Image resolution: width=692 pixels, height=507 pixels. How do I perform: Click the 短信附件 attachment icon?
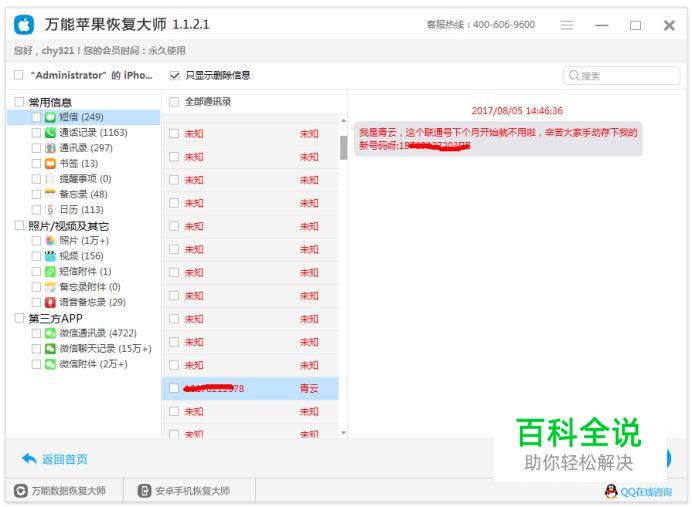[50, 271]
